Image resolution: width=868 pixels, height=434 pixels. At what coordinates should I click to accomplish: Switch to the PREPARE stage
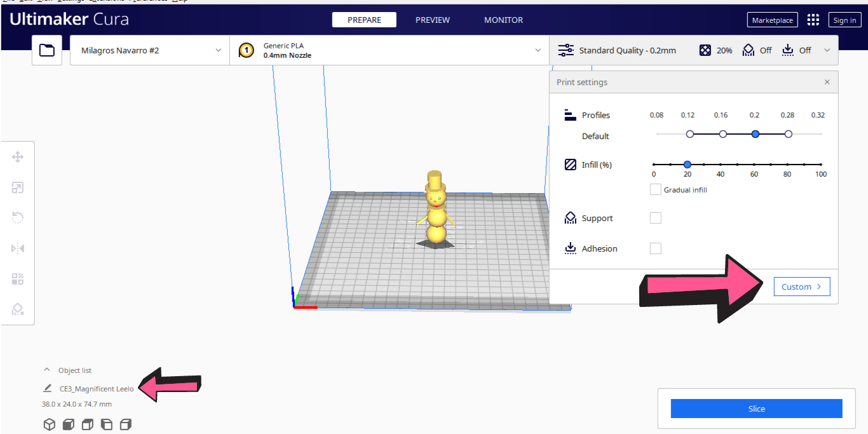pos(364,20)
